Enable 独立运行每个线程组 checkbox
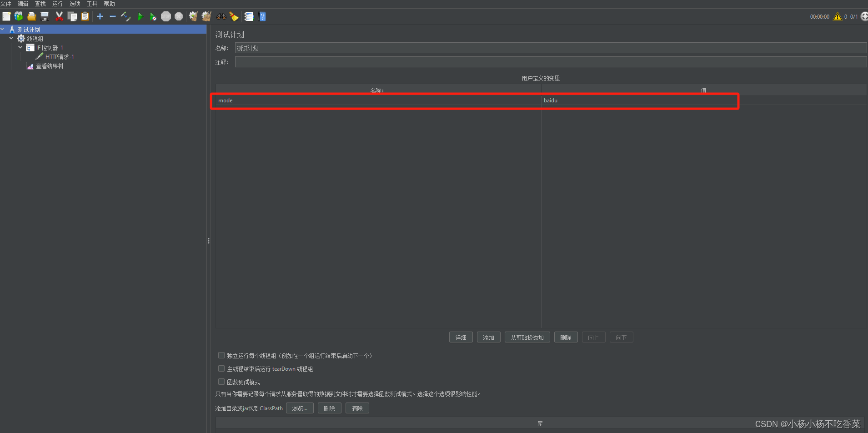The image size is (868, 433). click(x=221, y=355)
